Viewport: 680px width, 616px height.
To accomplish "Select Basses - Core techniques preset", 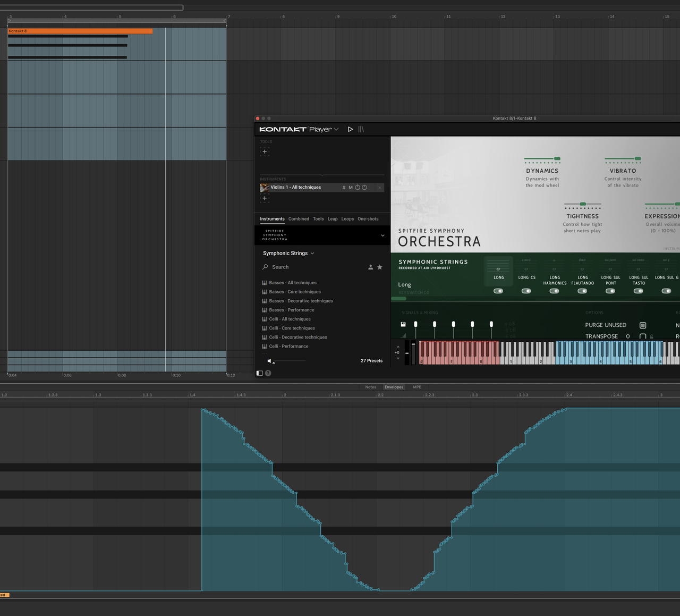I will click(295, 292).
